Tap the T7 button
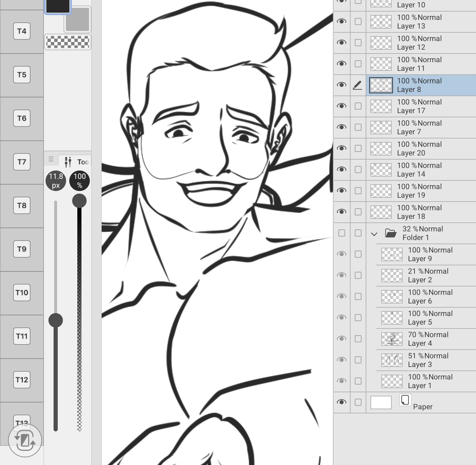 click(x=22, y=162)
